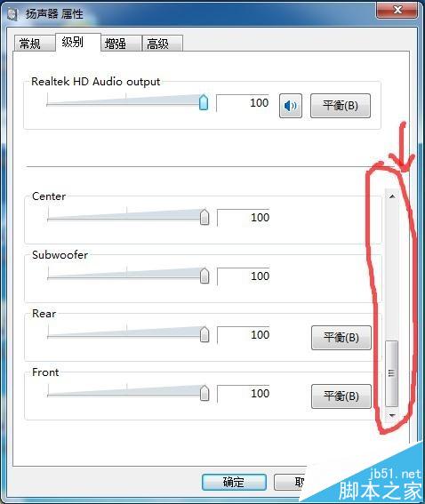The image size is (425, 504).
Task: Click the Subwoofer volume slider thumb
Action: (204, 276)
